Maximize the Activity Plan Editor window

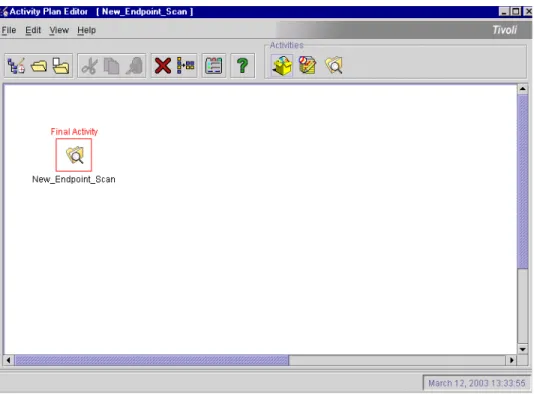tap(516, 12)
